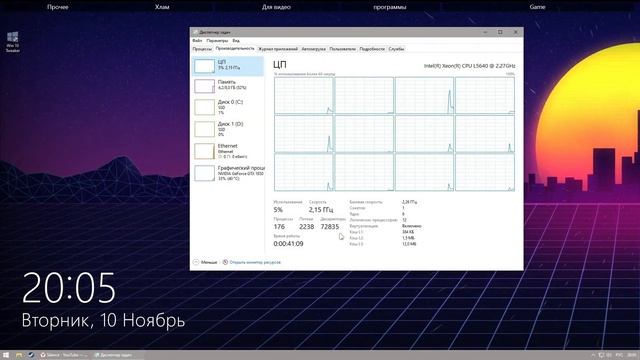Select the Ethernet performance item

pos(228,151)
